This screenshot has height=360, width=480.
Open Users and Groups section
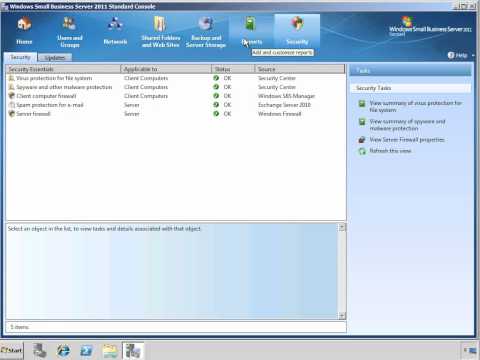click(x=69, y=32)
